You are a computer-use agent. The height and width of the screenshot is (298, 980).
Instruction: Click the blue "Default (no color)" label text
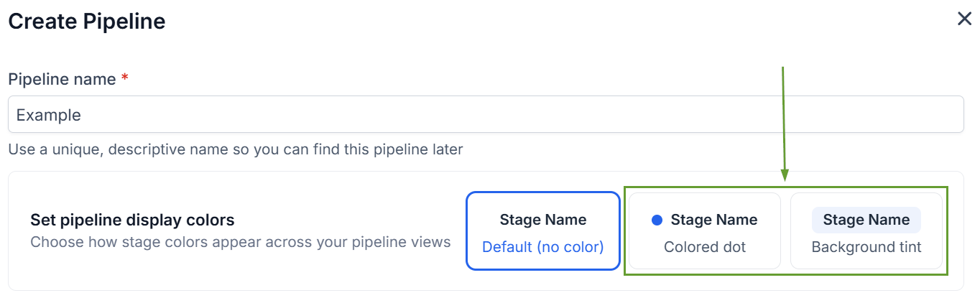tap(543, 247)
